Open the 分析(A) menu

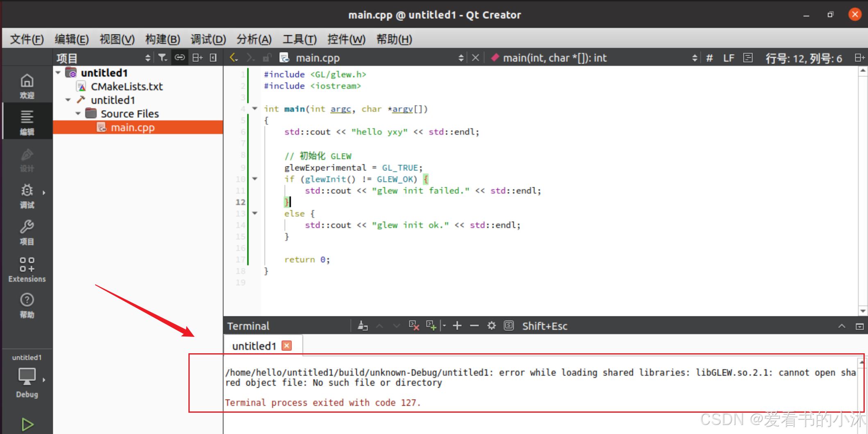tap(254, 39)
